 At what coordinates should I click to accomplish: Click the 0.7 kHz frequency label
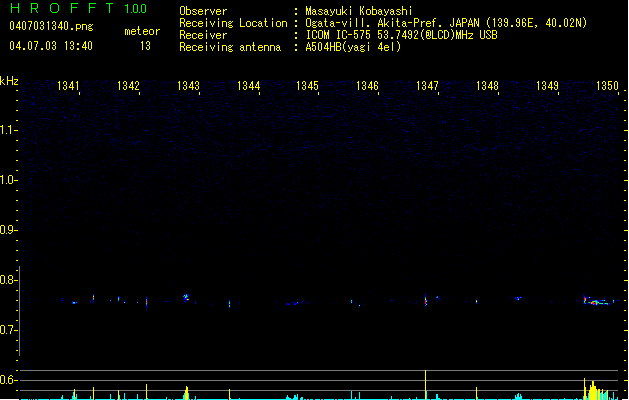8,330
